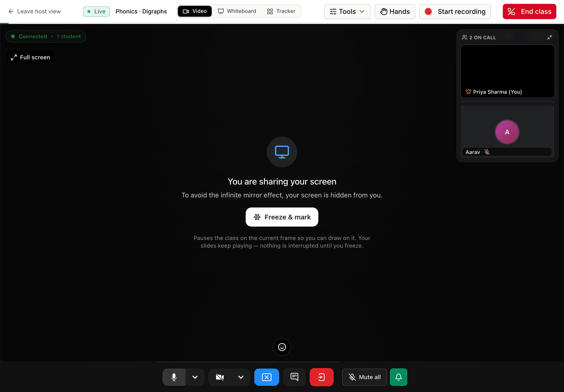The image size is (564, 392).
Task: Click the Live status badge
Action: pyautogui.click(x=97, y=12)
